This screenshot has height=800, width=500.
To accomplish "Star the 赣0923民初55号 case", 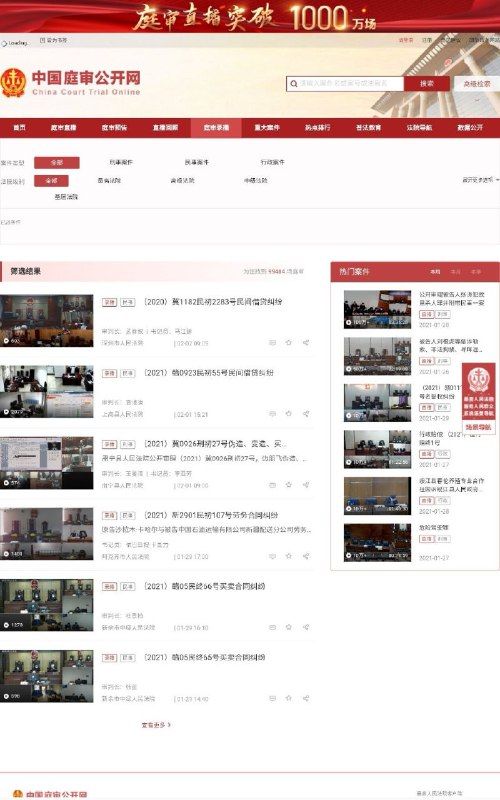I will [289, 413].
